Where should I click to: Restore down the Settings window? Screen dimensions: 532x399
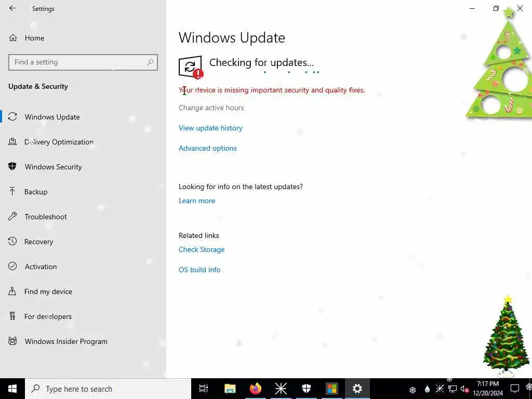tap(496, 8)
